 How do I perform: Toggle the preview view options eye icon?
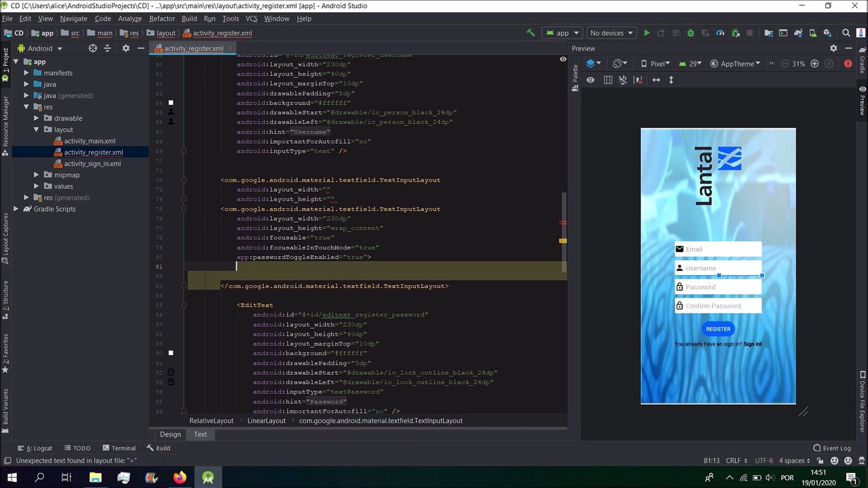pos(590,80)
